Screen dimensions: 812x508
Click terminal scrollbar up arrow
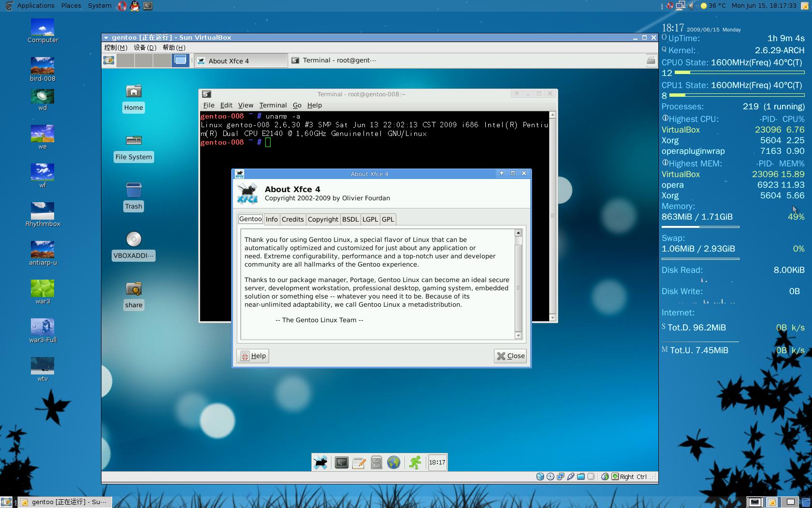click(x=552, y=115)
